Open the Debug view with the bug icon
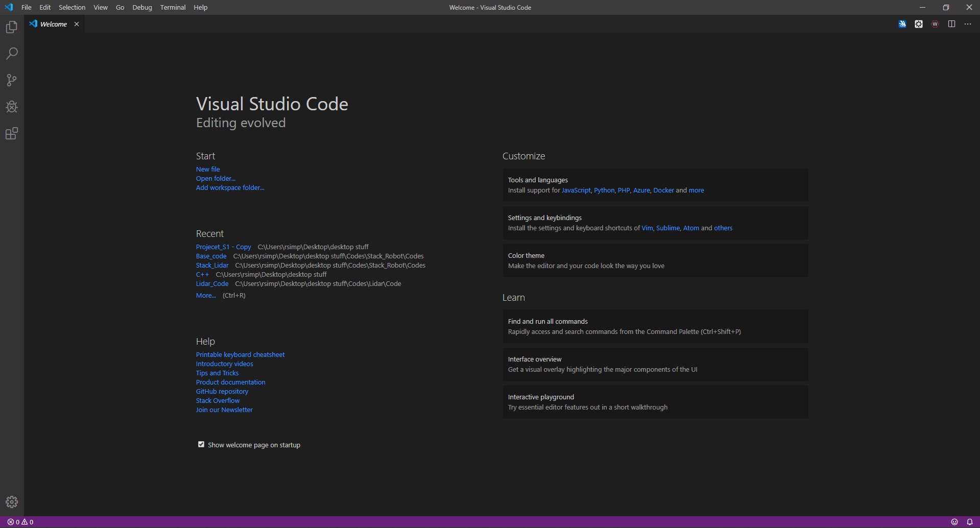980x528 pixels. point(12,107)
